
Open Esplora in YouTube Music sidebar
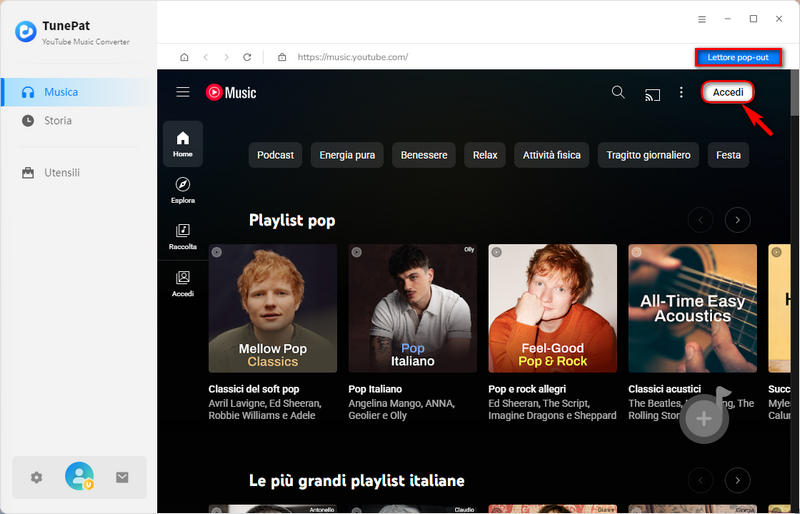click(x=183, y=190)
